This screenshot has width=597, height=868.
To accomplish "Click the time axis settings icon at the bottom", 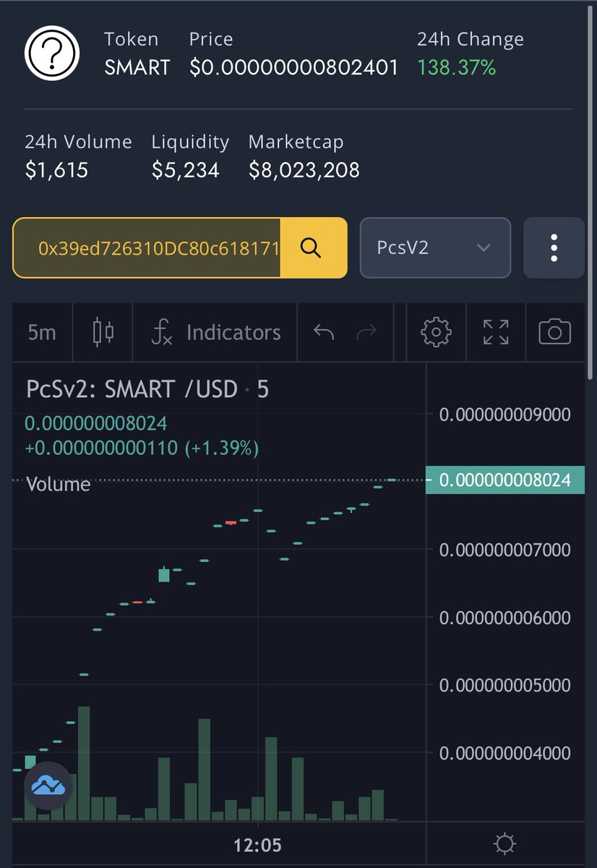I will pos(504,844).
